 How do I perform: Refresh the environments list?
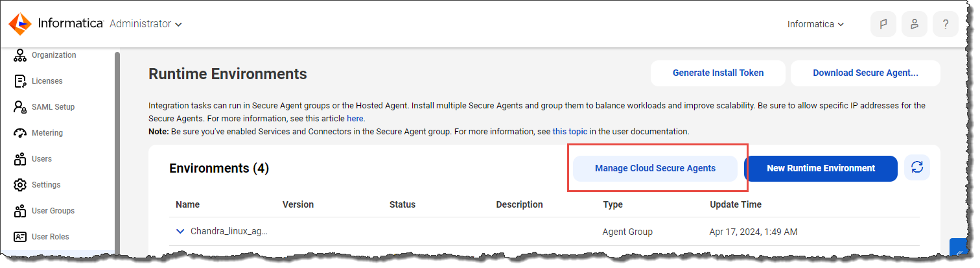point(917,167)
